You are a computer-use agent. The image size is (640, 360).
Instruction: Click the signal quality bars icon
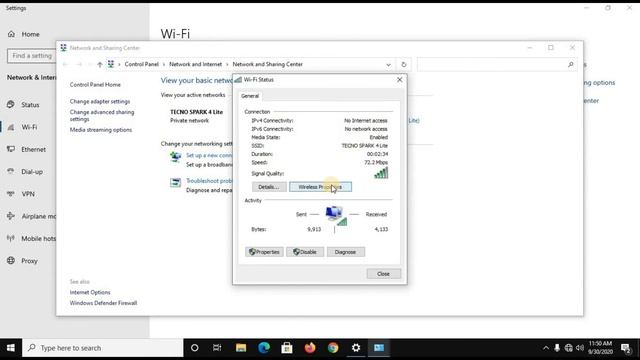click(381, 173)
